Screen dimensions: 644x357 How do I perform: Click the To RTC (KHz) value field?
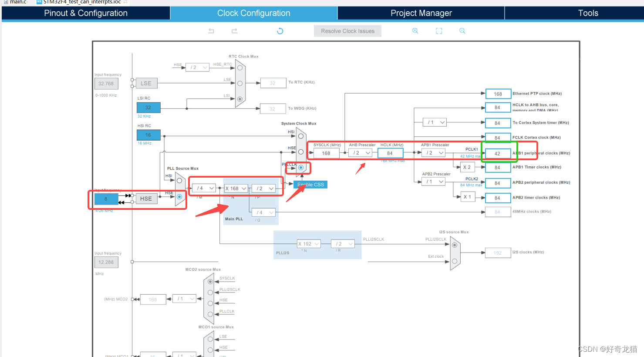pos(273,83)
